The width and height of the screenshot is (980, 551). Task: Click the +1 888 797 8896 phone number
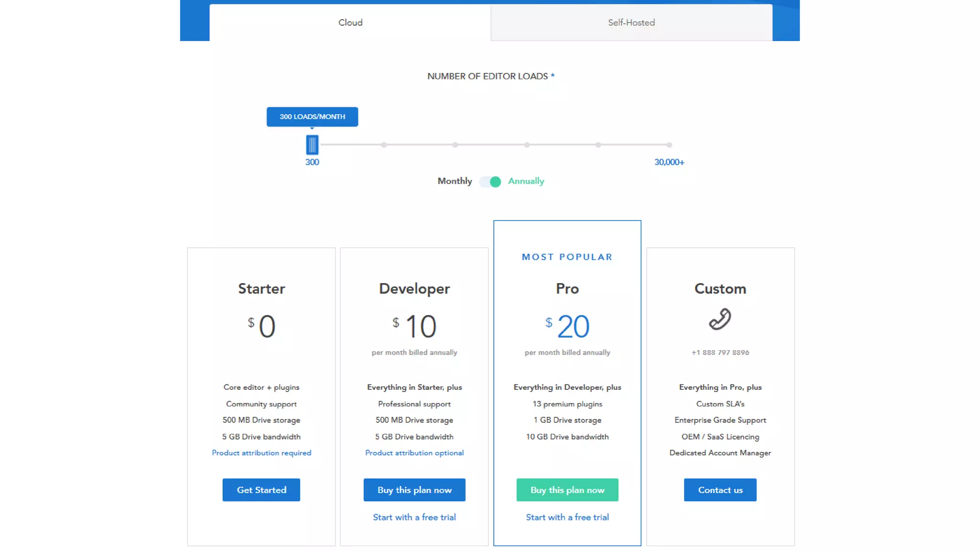(720, 353)
